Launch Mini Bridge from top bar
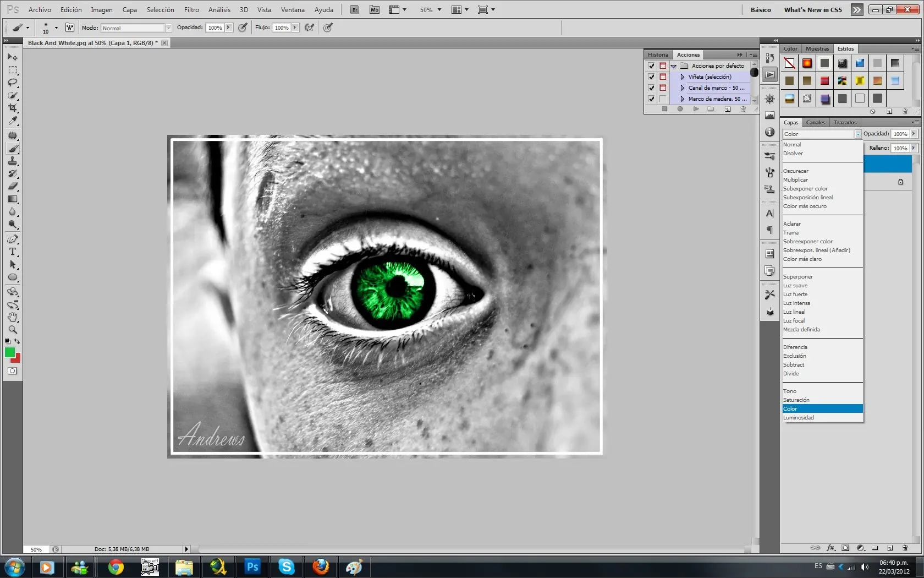924x578 pixels. point(375,10)
